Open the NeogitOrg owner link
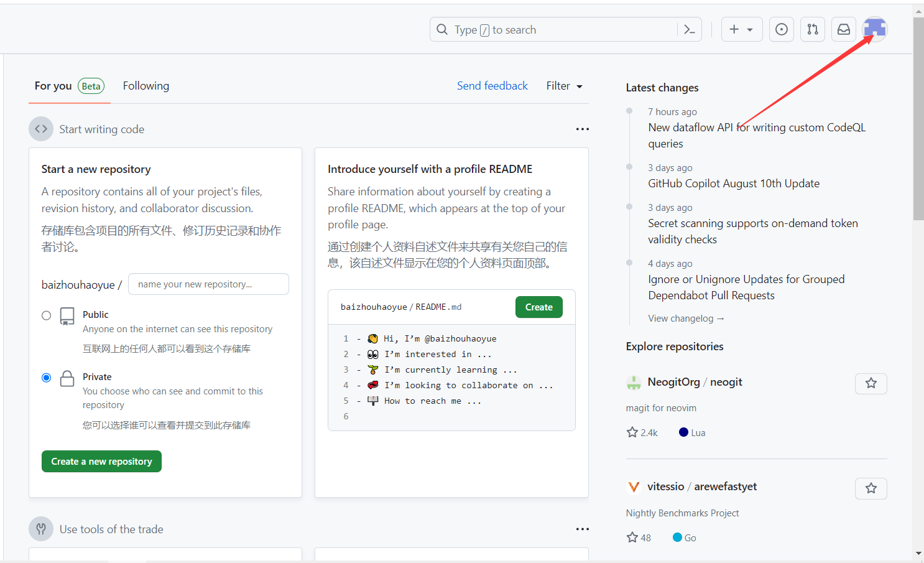Screen dimensions: 924x563 (x=673, y=382)
